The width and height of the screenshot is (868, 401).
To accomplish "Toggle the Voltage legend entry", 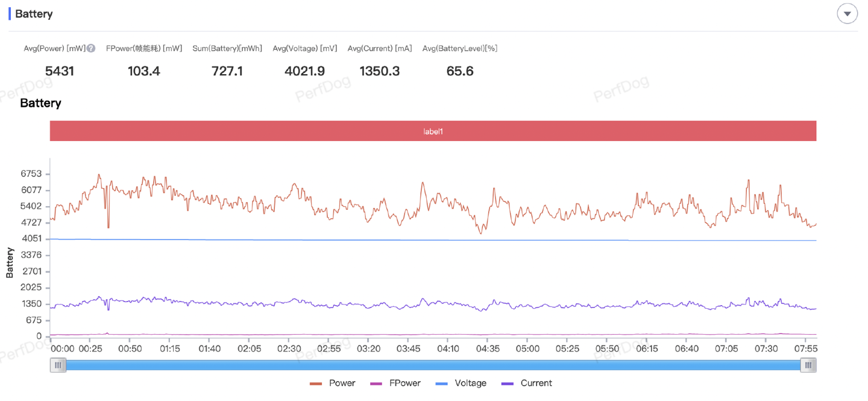I will pyautogui.click(x=461, y=383).
